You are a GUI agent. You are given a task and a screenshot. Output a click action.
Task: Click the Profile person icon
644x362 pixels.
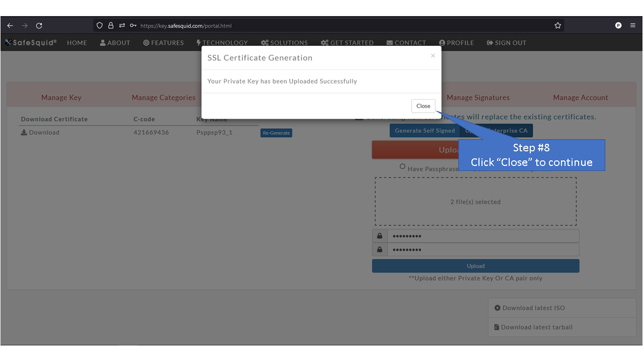[442, 43]
